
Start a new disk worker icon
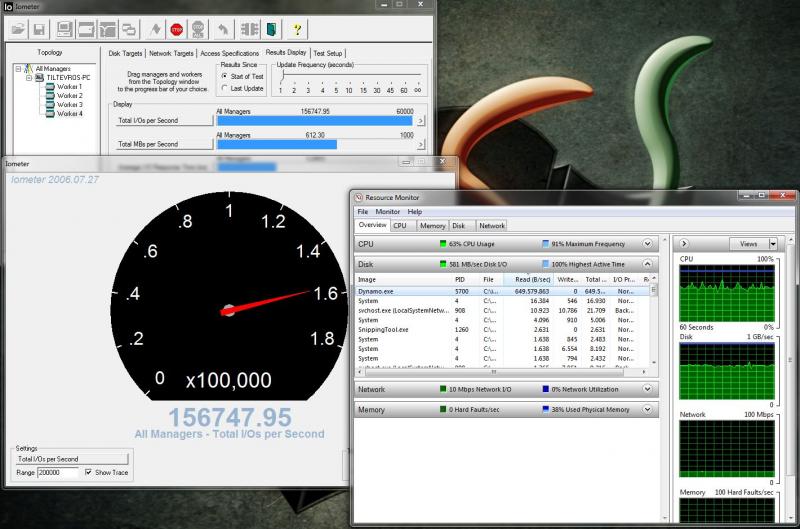pos(86,29)
